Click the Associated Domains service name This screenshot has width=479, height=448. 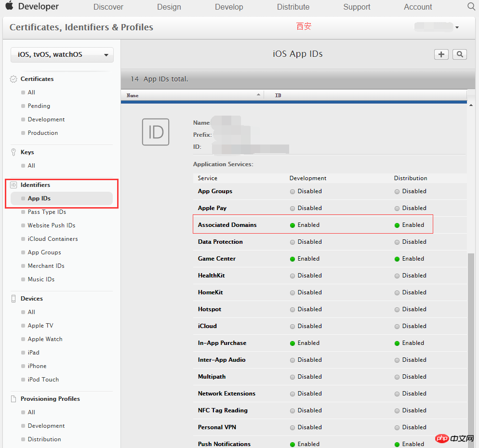point(227,225)
